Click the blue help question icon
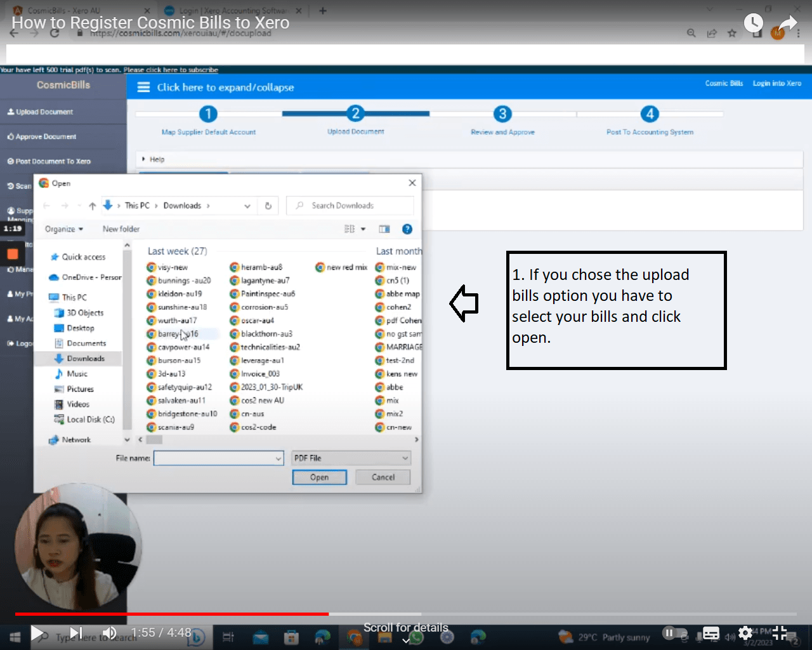 click(x=407, y=229)
